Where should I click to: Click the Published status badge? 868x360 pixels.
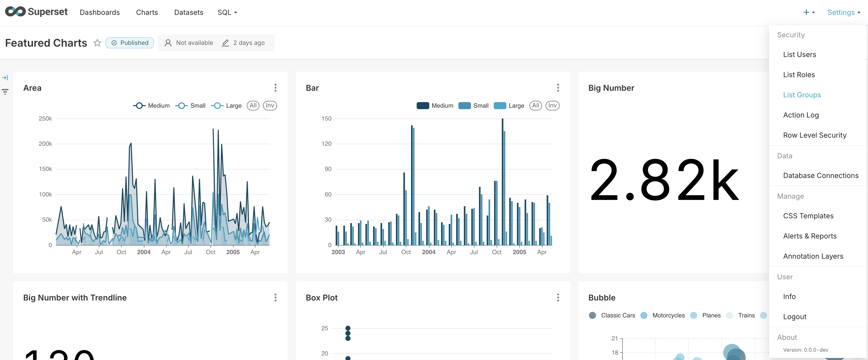pos(130,43)
